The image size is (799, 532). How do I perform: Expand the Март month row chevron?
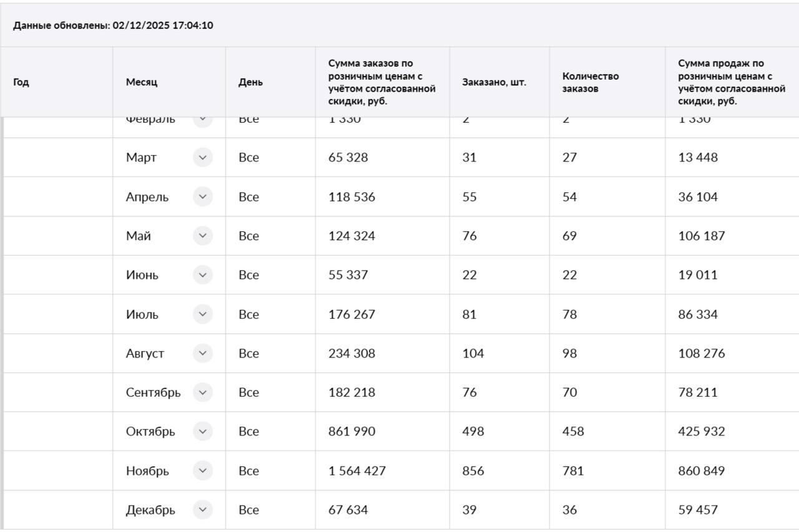tap(202, 158)
